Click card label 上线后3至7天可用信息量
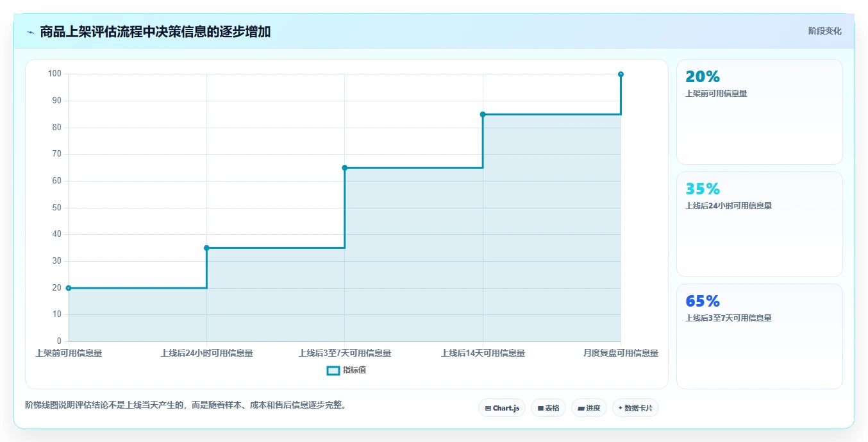 (x=728, y=318)
